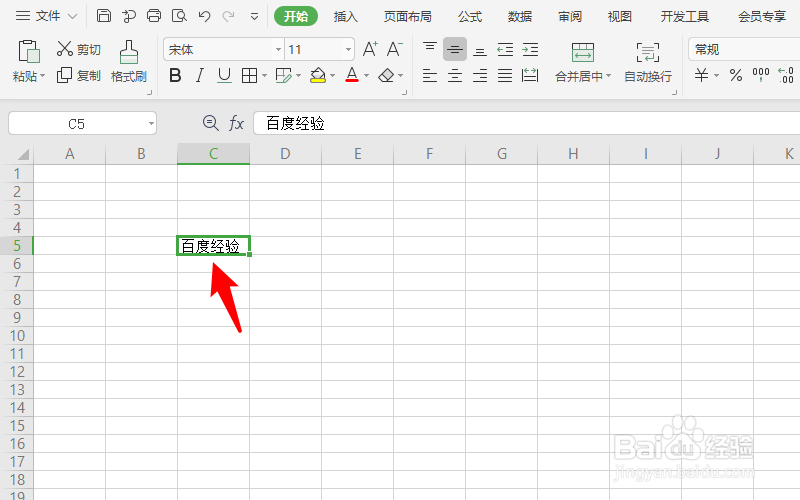This screenshot has width=800, height=500.
Task: Apply yellow fill color bucket
Action: pos(318,76)
